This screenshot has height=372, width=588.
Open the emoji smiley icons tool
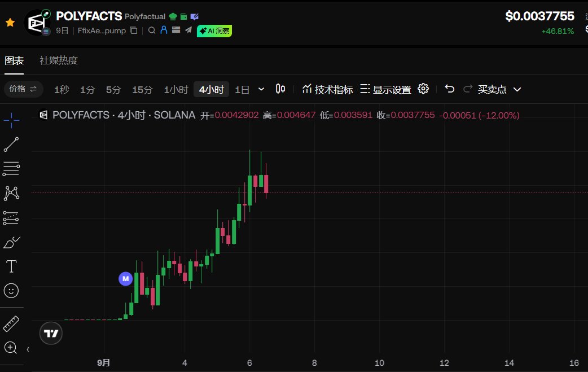tap(11, 291)
